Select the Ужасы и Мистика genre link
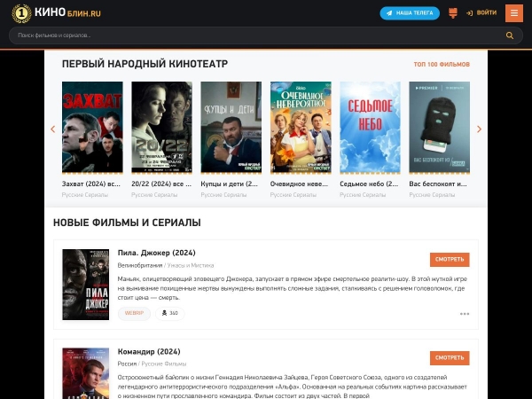 [x=191, y=265]
